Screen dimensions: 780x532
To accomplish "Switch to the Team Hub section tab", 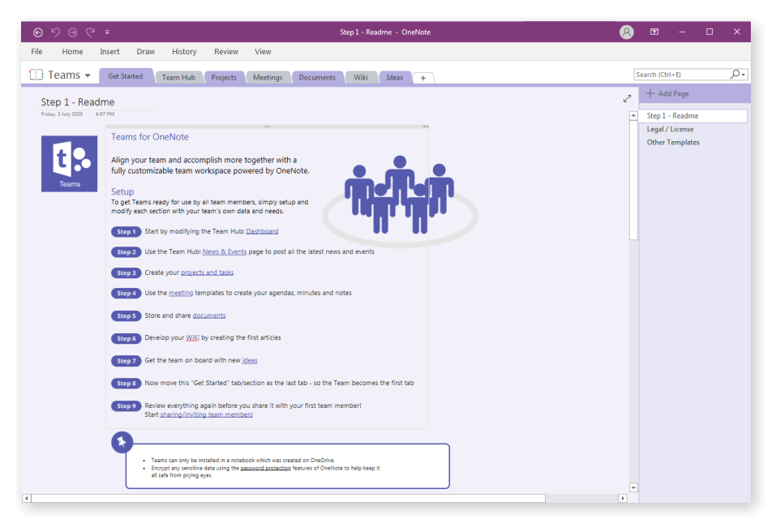I will pos(178,78).
